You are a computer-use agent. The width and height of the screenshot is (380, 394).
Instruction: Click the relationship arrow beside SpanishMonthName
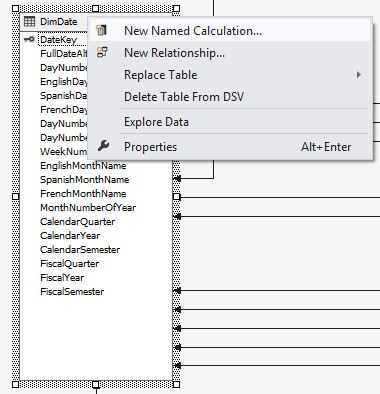178,179
